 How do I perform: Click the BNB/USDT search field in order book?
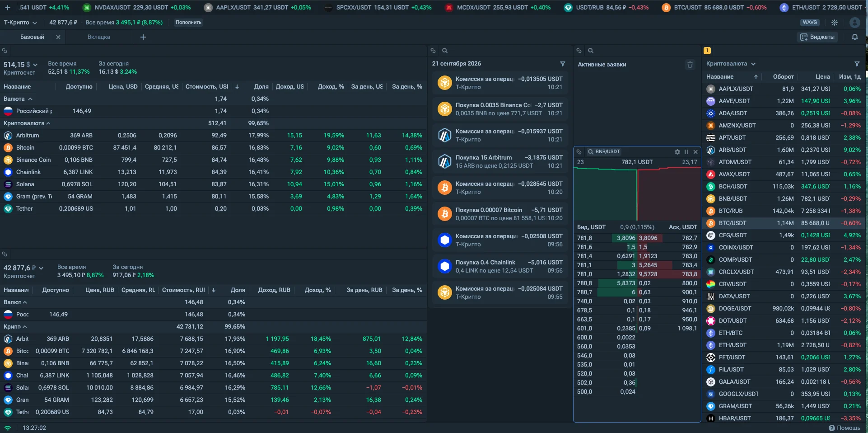(604, 152)
